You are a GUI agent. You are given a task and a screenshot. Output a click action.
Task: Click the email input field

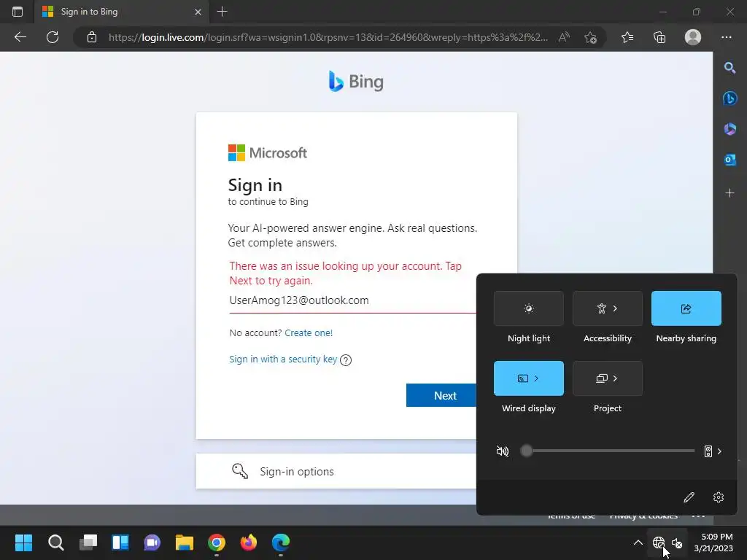coord(352,300)
